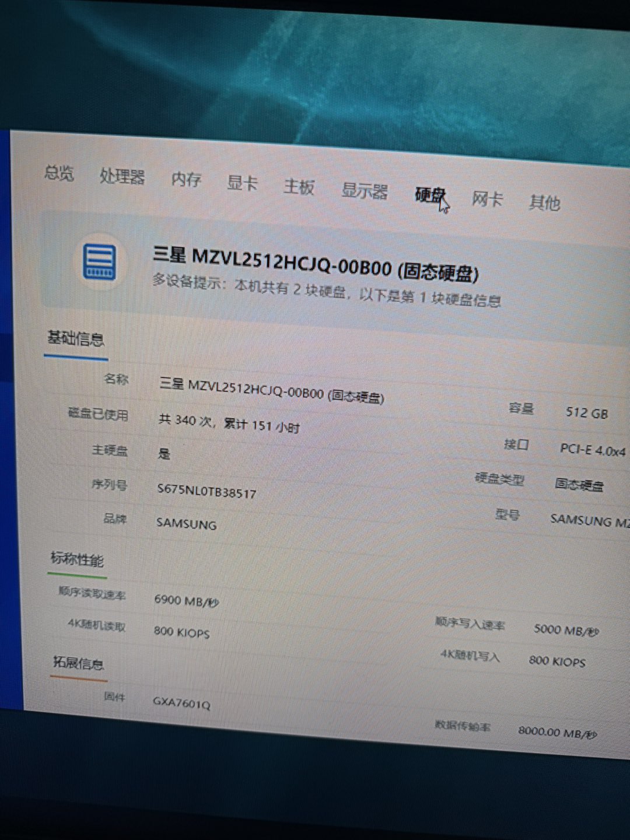Click the 基础信息 section header
The height and width of the screenshot is (840, 630).
(x=75, y=338)
